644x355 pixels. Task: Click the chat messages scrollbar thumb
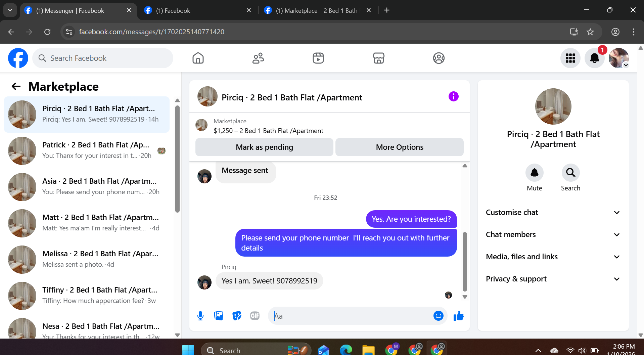[465, 262]
